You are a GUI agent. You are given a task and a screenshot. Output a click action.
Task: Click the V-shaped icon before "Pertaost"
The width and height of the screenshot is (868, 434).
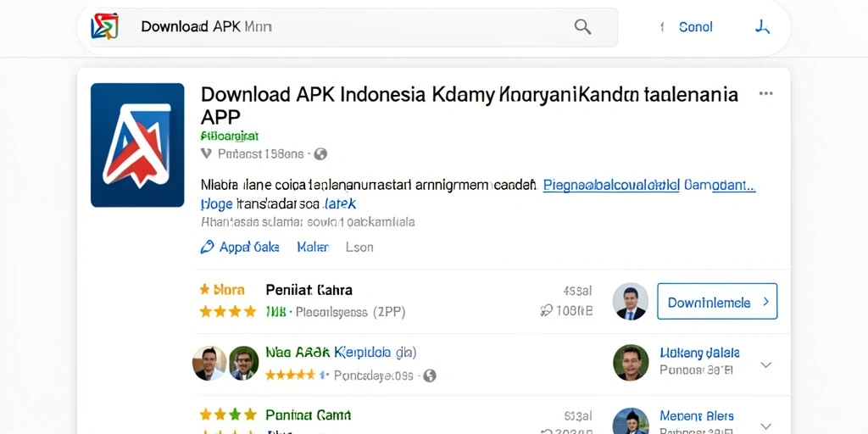(206, 154)
